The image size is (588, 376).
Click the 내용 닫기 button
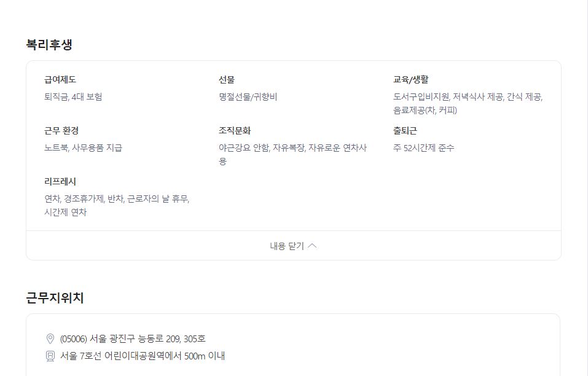coord(294,246)
